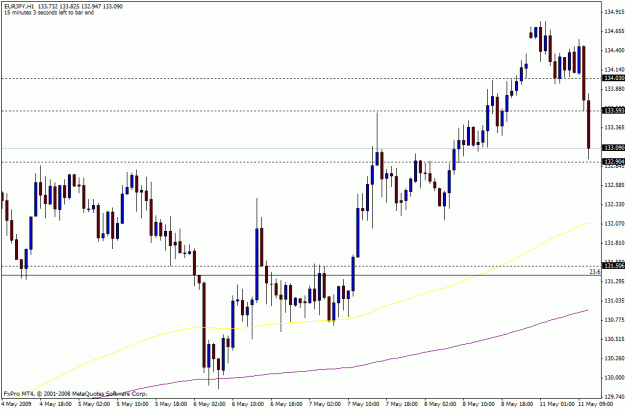Click the 133.880 price axis label
The width and height of the screenshot is (625, 409).
click(614, 89)
